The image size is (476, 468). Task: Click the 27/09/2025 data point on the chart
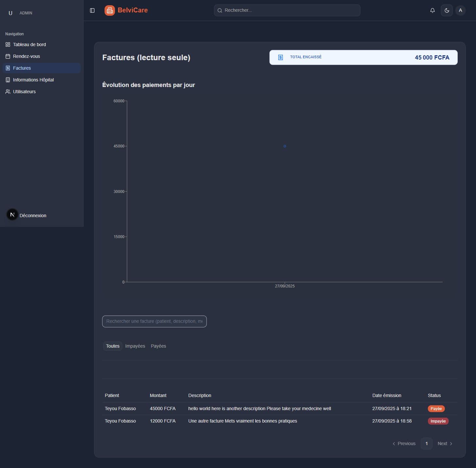click(x=285, y=146)
